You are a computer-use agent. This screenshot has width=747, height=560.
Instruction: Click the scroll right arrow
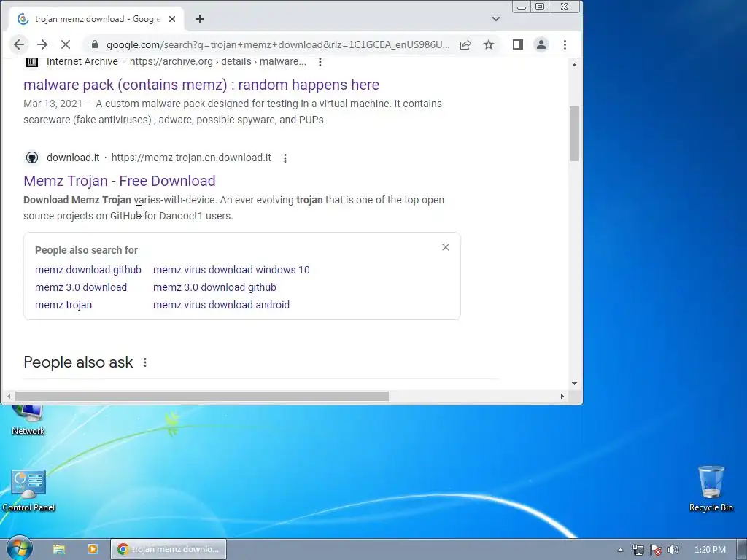click(x=562, y=396)
